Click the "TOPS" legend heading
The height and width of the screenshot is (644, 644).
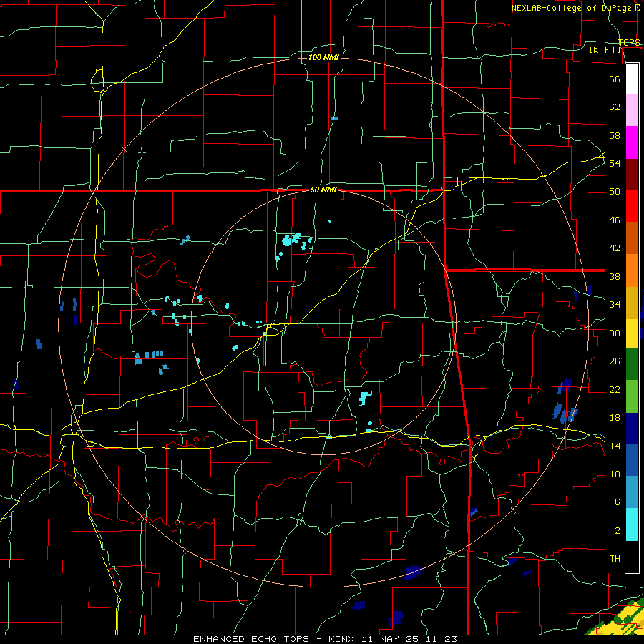pos(629,42)
